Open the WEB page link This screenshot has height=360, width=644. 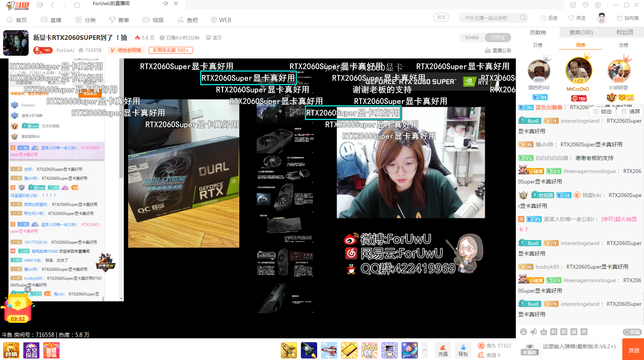tap(221, 20)
